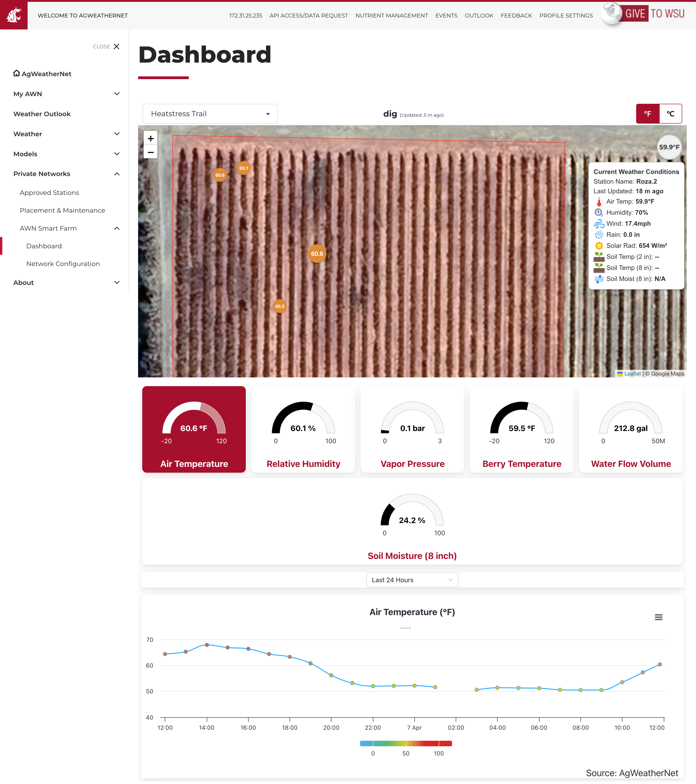Click the small 60.6 marker beside 60.1
Image resolution: width=696 pixels, height=784 pixels.
tap(220, 175)
